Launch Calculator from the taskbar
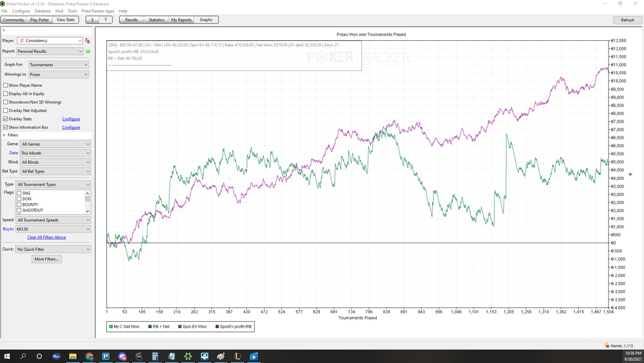The height and width of the screenshot is (363, 644). [x=155, y=356]
